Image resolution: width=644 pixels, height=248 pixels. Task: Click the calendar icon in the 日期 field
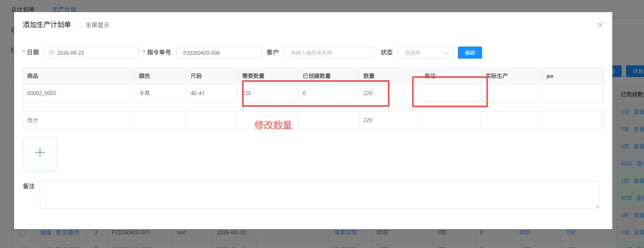coord(52,53)
